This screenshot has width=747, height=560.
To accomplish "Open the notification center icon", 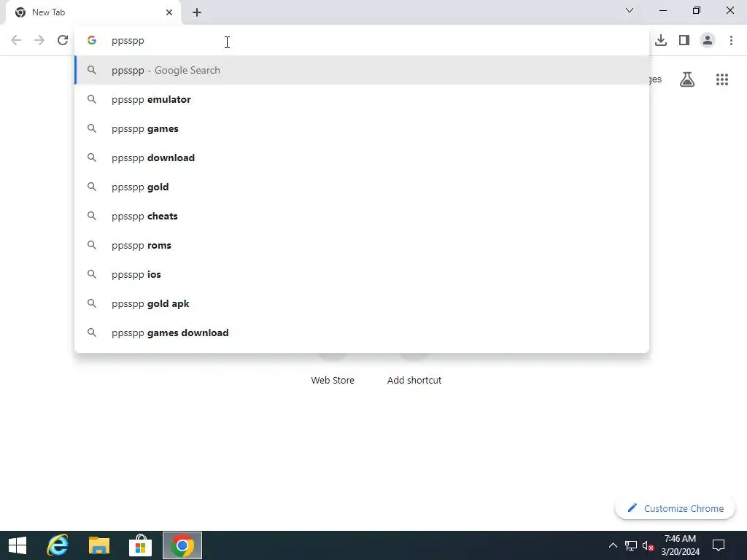I will (x=719, y=545).
